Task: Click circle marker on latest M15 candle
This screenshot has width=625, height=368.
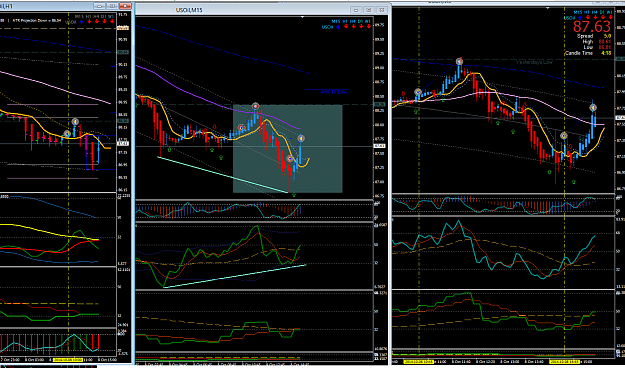Action: pyautogui.click(x=301, y=138)
